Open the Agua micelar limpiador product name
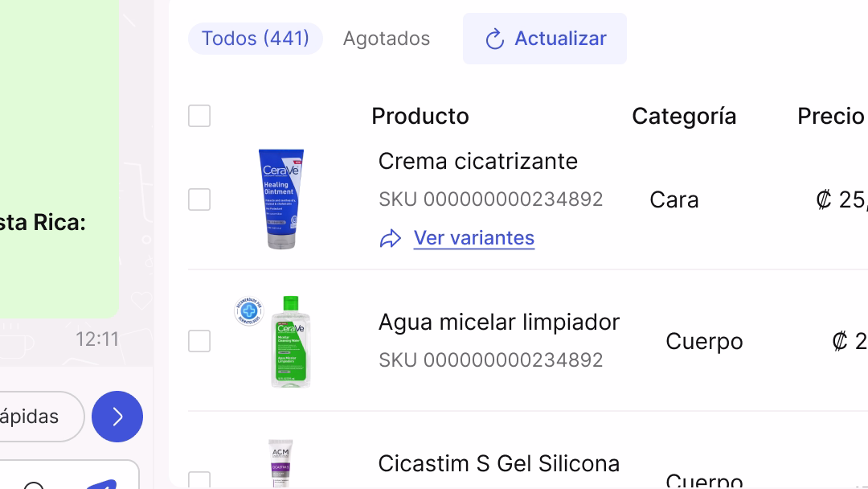Screen dimensions: 868x489 coord(499,322)
